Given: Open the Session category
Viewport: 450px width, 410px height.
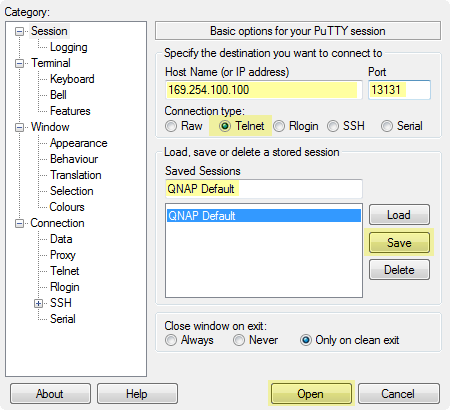Looking at the screenshot, I should click(49, 31).
